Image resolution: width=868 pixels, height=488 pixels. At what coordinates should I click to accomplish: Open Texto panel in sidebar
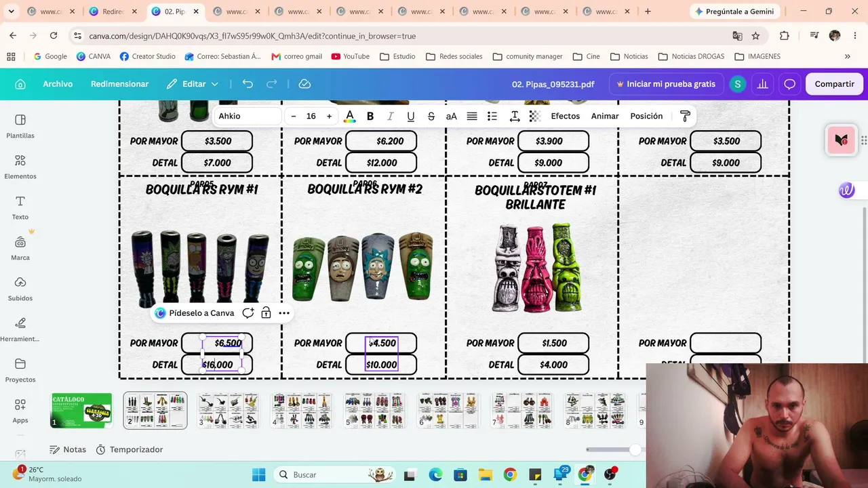[x=20, y=207]
